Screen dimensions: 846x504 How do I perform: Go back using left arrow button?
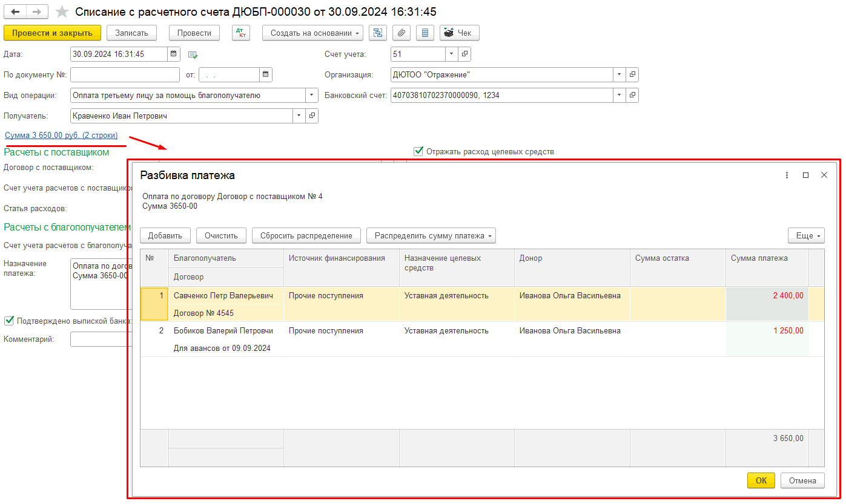pyautogui.click(x=16, y=12)
